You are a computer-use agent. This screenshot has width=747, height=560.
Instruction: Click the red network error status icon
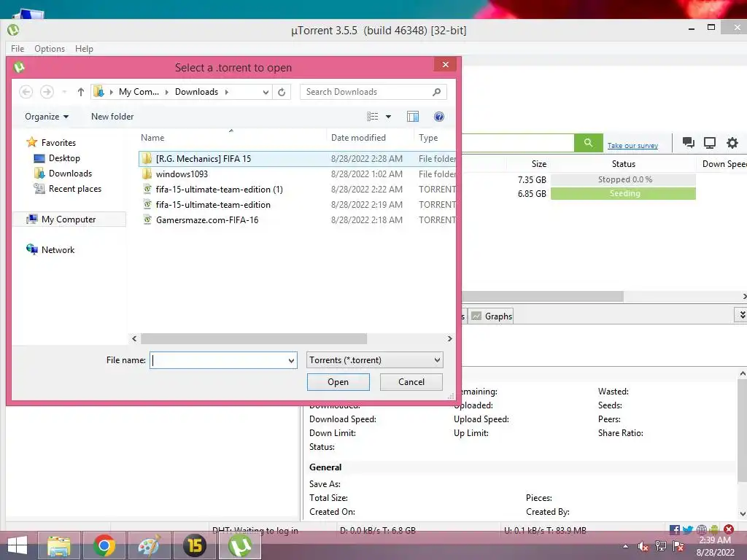click(729, 529)
